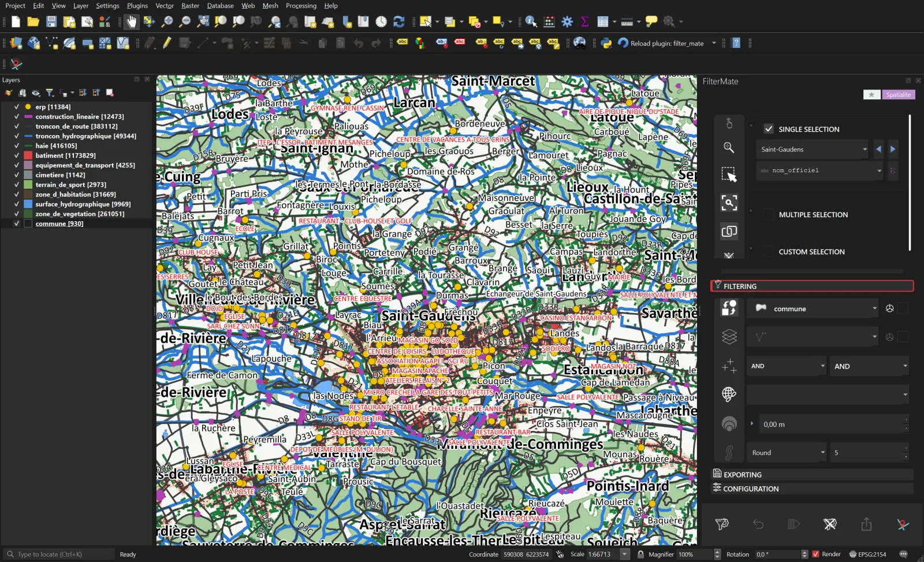
Task: Open the commune layer dropdown
Action: [x=813, y=308]
